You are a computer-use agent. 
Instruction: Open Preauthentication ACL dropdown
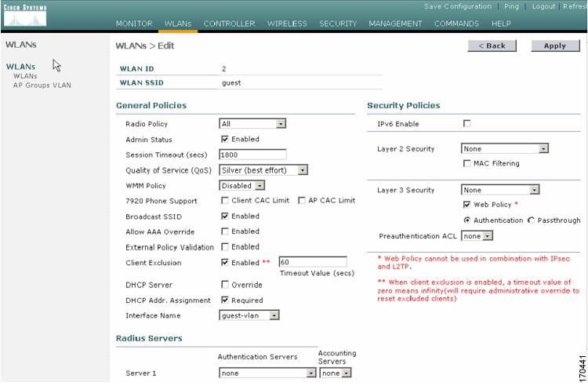(x=477, y=236)
